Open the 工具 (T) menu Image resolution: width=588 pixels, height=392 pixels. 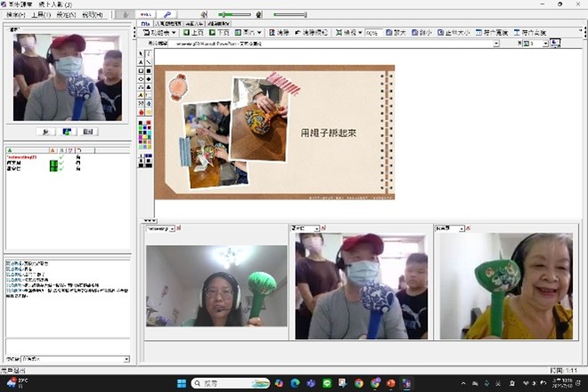point(41,14)
